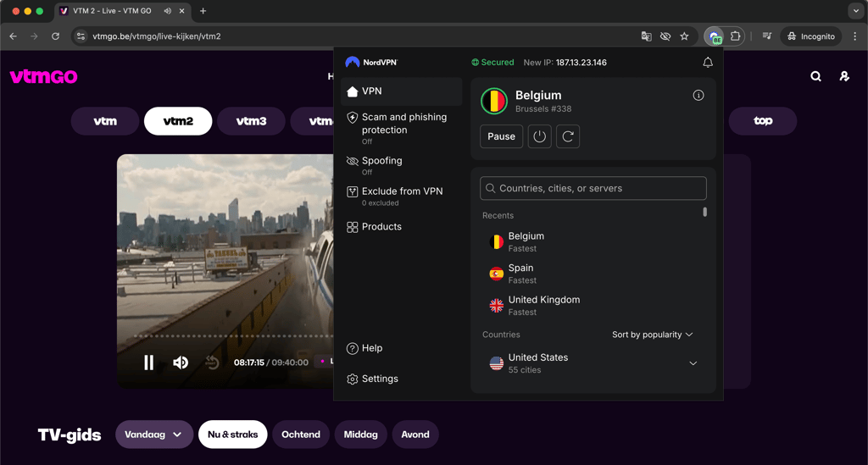Select Middag guide filter
Image resolution: width=868 pixels, height=465 pixels.
point(360,435)
